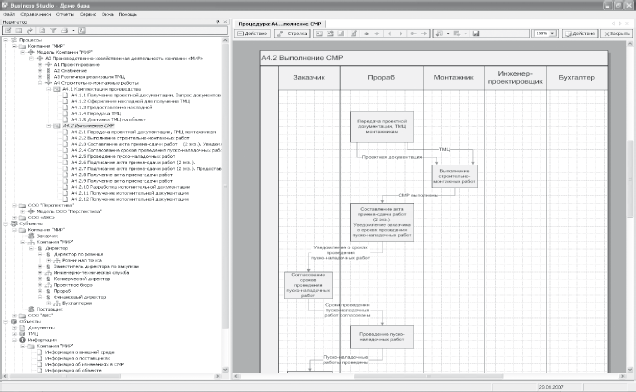The image size is (636, 392).
Task: Collapse the Процессы root node
Action: coord(6,40)
